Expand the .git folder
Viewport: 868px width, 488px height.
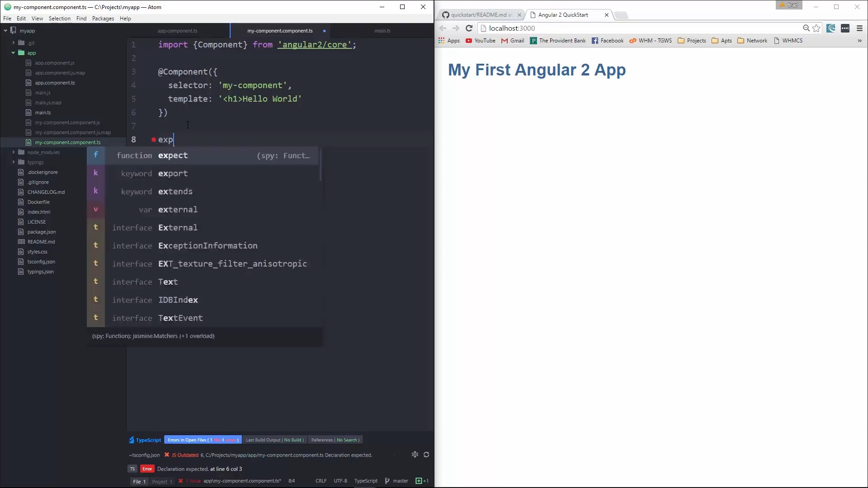click(x=14, y=43)
